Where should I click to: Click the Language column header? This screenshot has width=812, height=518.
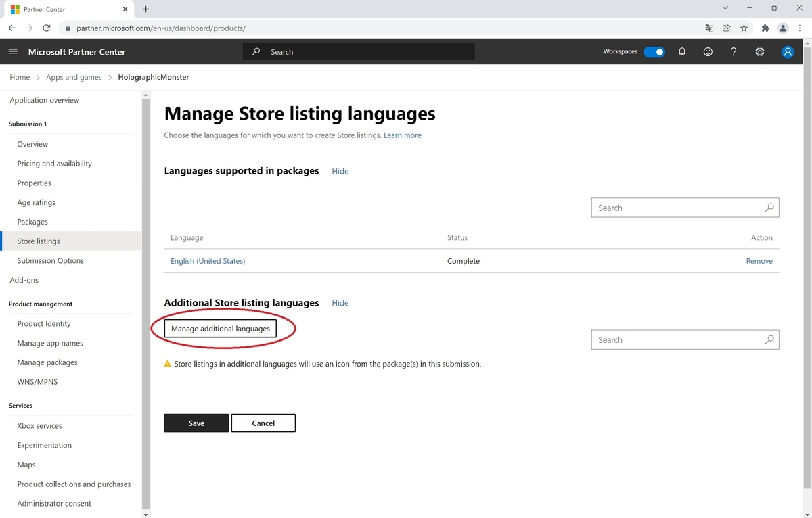[x=187, y=238]
